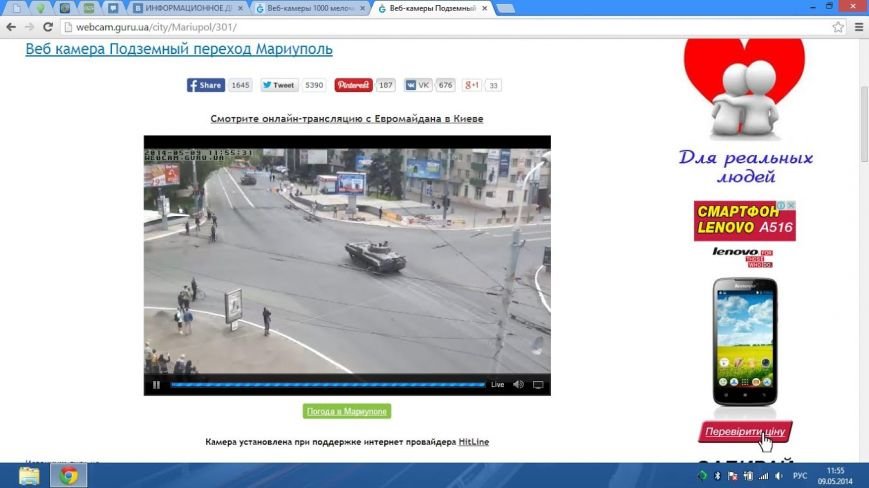Click battery/power tray icon
The width and height of the screenshot is (869, 488).
(748, 476)
